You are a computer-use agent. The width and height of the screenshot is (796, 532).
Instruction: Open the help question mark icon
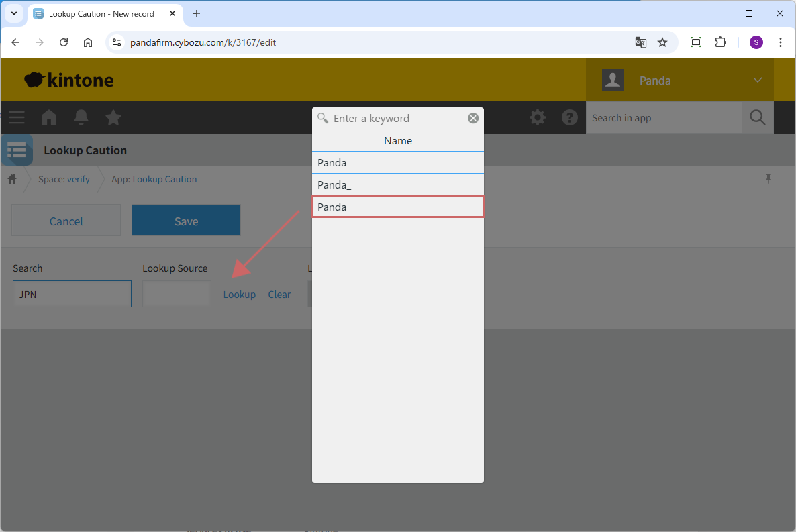click(570, 118)
